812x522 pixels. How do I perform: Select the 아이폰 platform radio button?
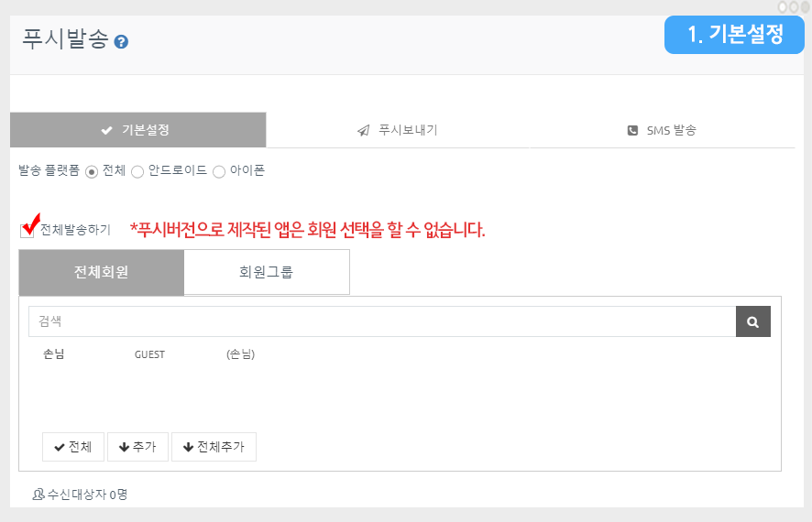click(x=219, y=171)
